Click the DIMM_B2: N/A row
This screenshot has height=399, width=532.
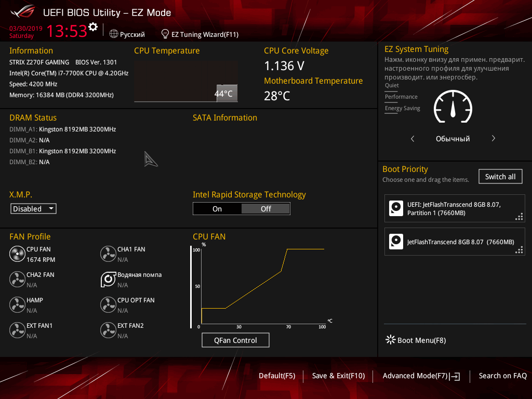coord(30,162)
